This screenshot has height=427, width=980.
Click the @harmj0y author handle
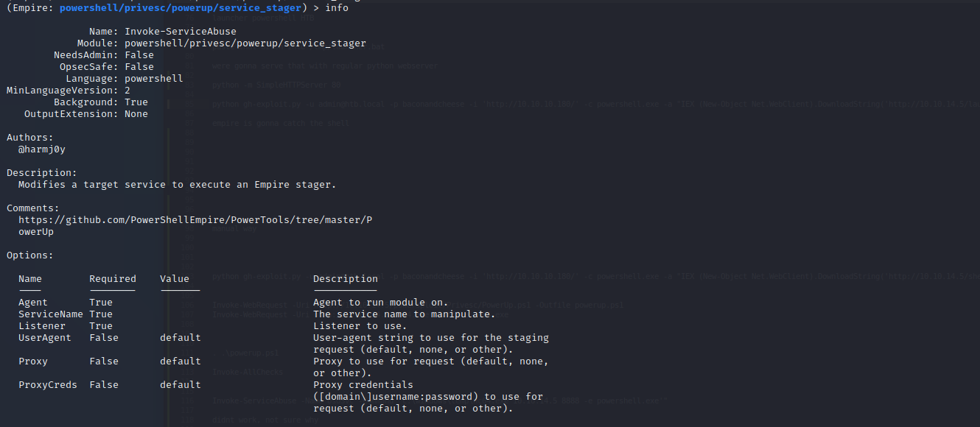pos(42,149)
